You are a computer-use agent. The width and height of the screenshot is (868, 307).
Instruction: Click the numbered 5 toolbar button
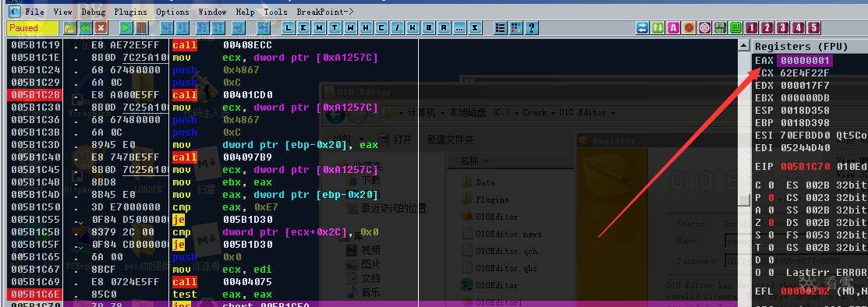(813, 27)
